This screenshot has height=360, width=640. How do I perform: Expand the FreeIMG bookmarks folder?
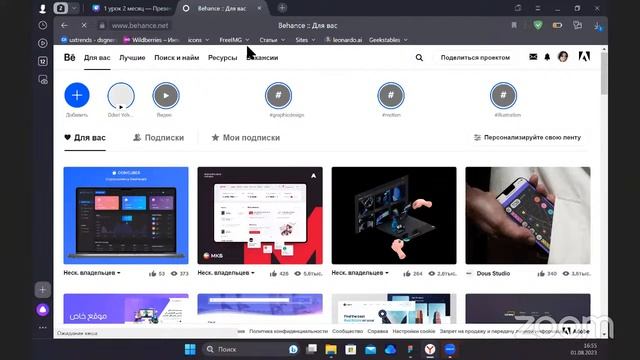click(234, 40)
